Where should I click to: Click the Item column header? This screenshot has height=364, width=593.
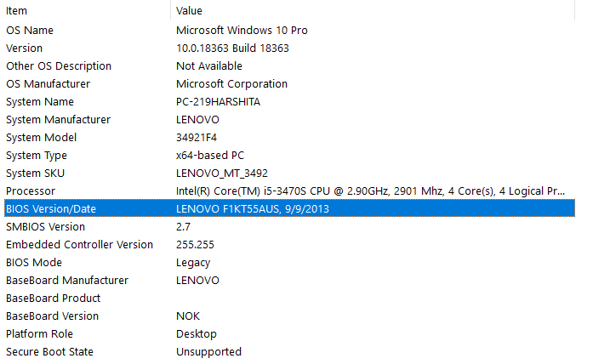17,10
